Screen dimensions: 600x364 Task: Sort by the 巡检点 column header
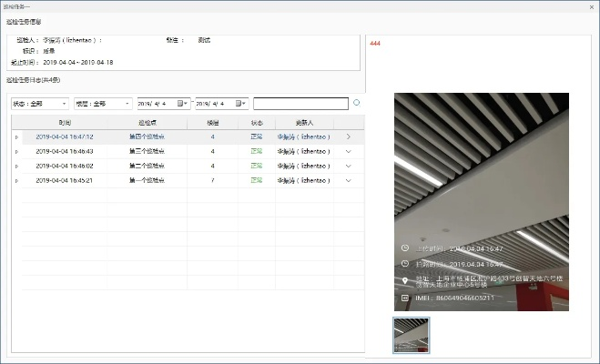pos(147,122)
